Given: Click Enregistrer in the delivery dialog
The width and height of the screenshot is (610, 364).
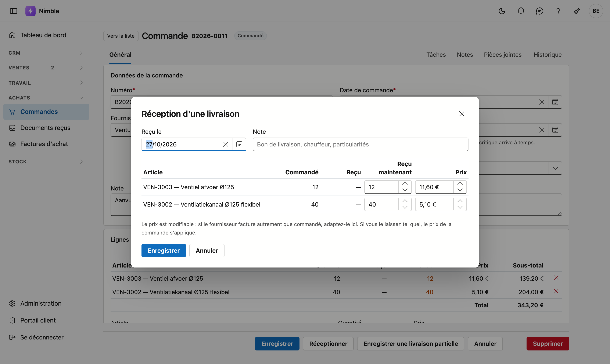Looking at the screenshot, I should [164, 250].
